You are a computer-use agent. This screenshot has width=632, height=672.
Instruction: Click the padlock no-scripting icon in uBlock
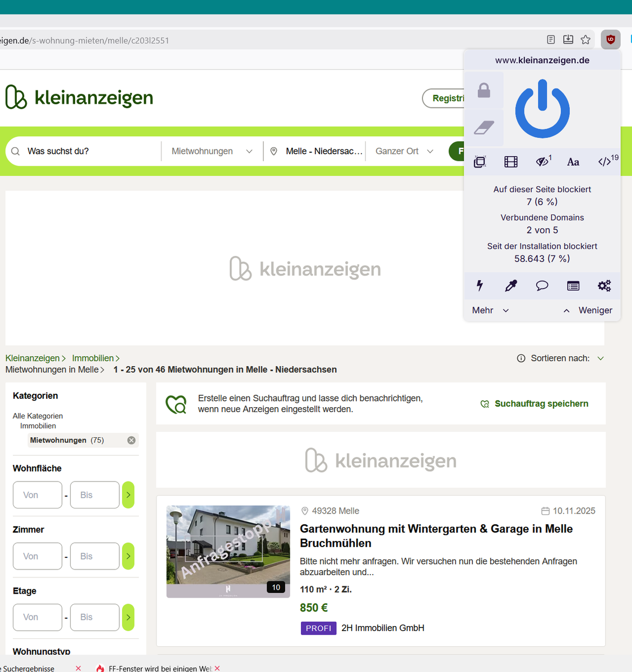click(484, 90)
